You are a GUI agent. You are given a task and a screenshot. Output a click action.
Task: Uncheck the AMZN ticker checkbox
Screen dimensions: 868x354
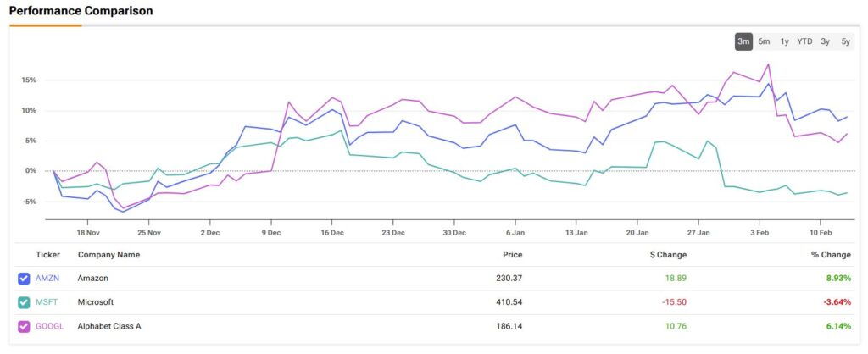click(24, 278)
